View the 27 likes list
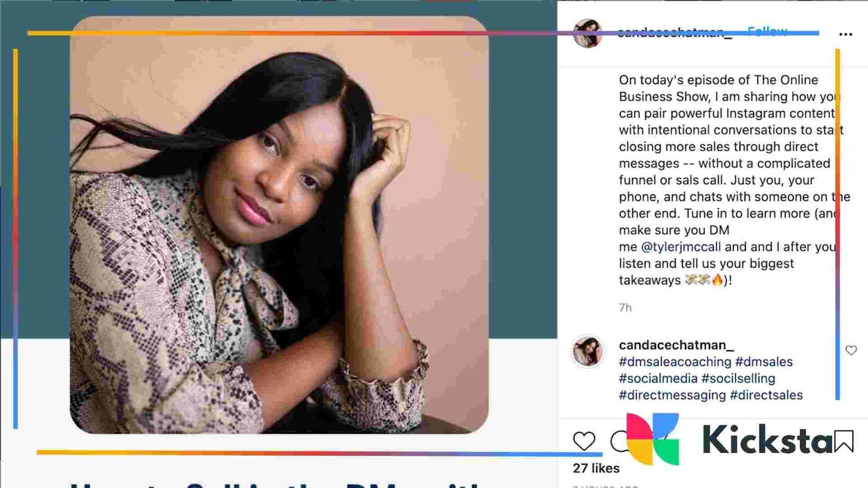The image size is (868, 488). (x=596, y=468)
